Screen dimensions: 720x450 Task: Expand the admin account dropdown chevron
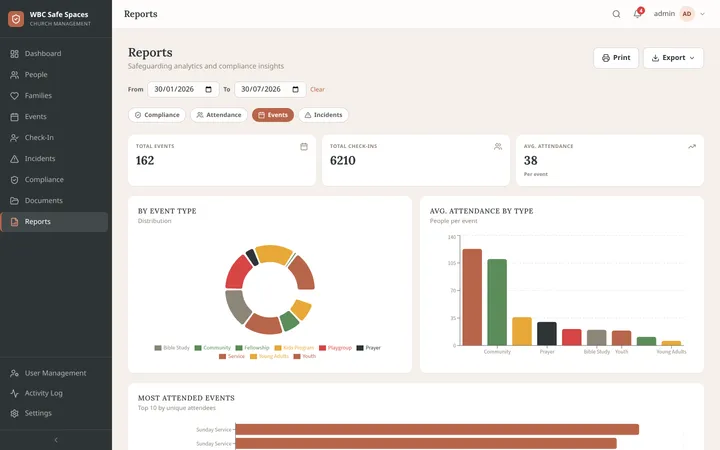(x=702, y=14)
